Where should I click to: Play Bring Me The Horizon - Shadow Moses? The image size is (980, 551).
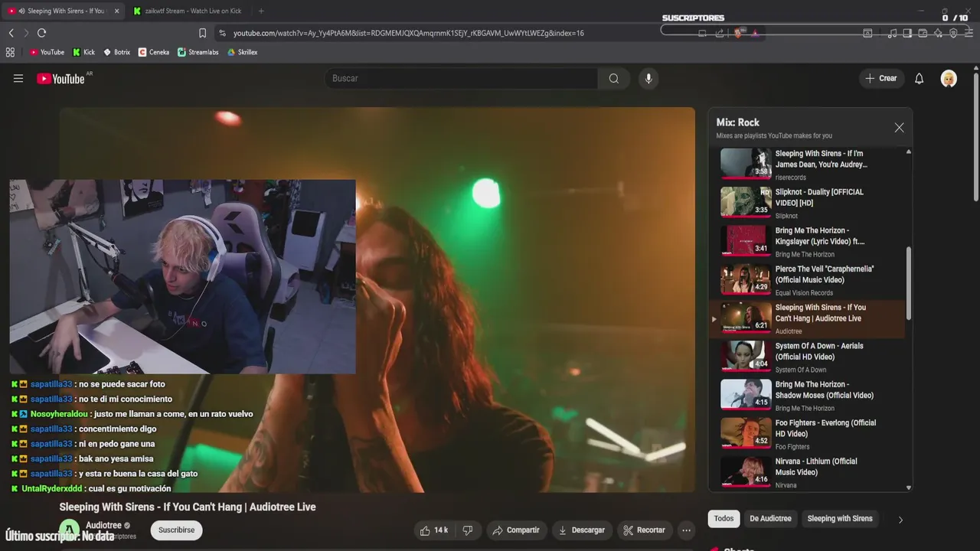(x=808, y=395)
